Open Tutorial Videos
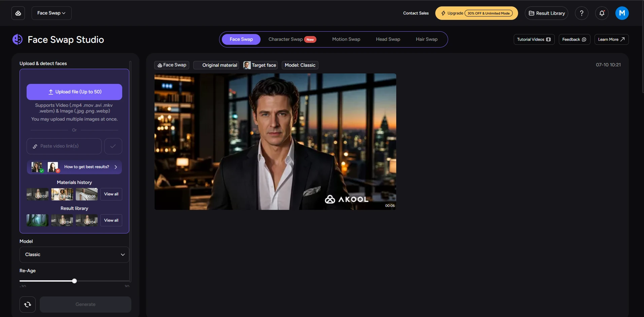This screenshot has height=317, width=644. 534,39
